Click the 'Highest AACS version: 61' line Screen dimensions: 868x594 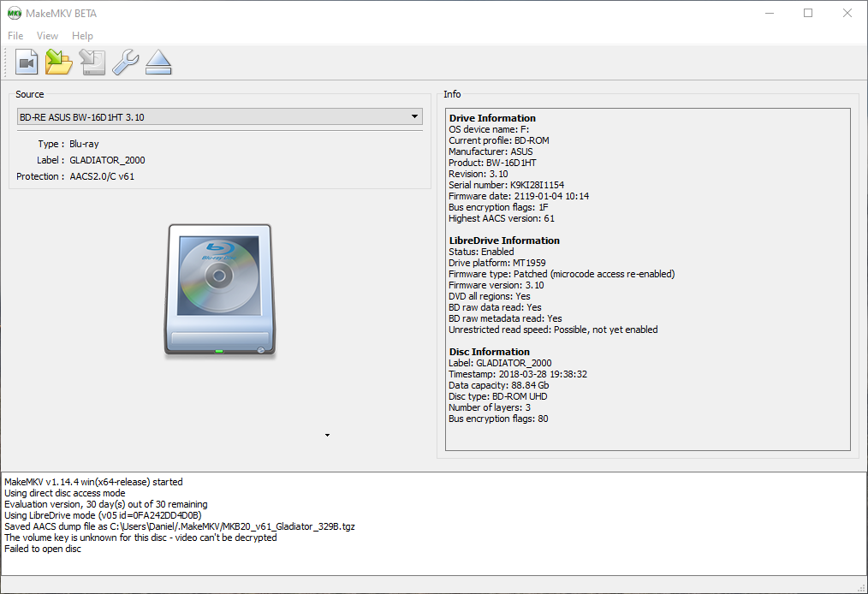[x=502, y=218]
